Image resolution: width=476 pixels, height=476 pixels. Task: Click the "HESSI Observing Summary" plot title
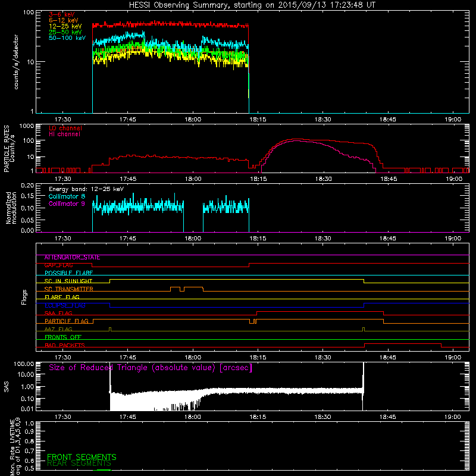(x=252, y=5)
